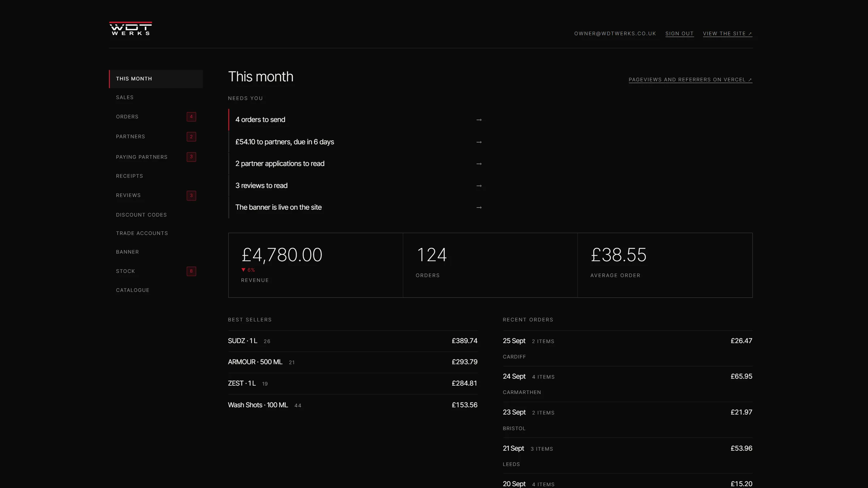Open Partners section
This screenshot has width=868, height=488.
[x=156, y=137]
